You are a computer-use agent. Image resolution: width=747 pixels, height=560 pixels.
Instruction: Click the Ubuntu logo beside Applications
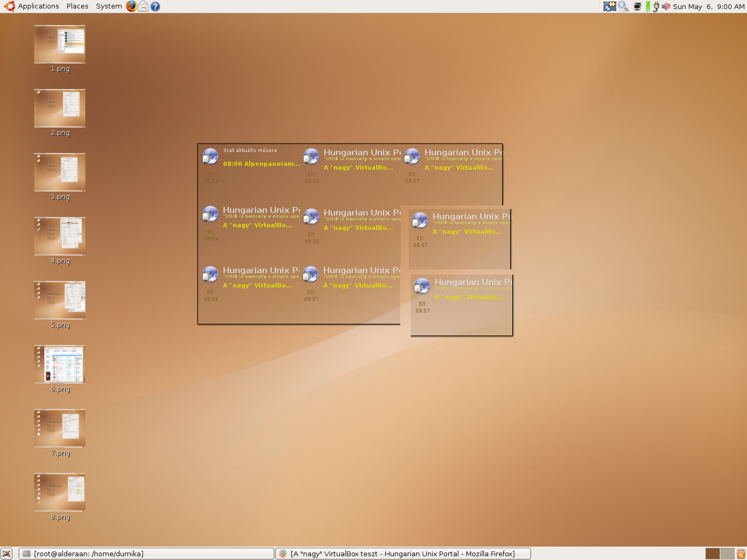[x=9, y=6]
